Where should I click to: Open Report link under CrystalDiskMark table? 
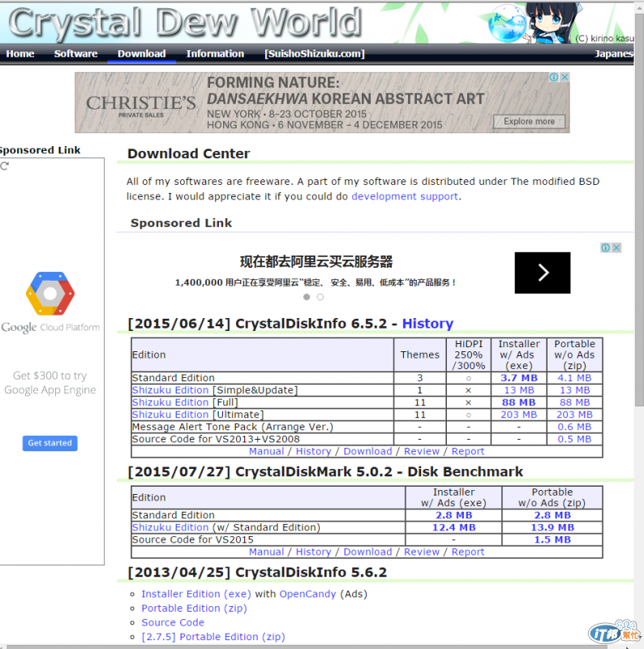click(x=468, y=552)
